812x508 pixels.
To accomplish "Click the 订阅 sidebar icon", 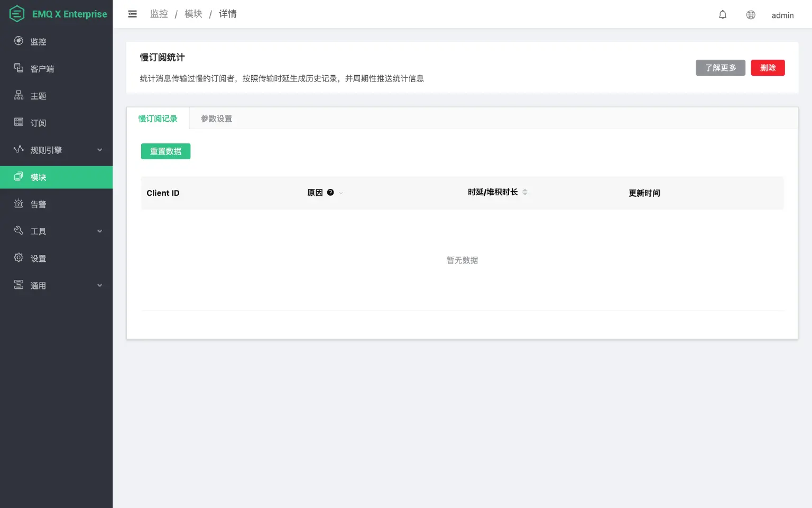I will [x=17, y=123].
